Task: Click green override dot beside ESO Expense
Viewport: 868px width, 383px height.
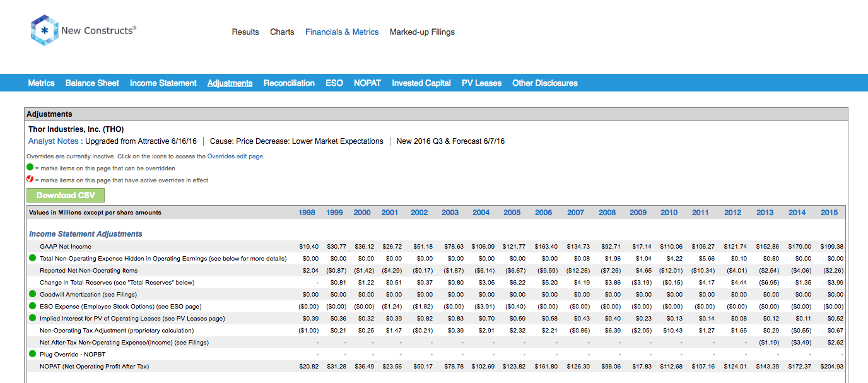Action: (x=32, y=306)
